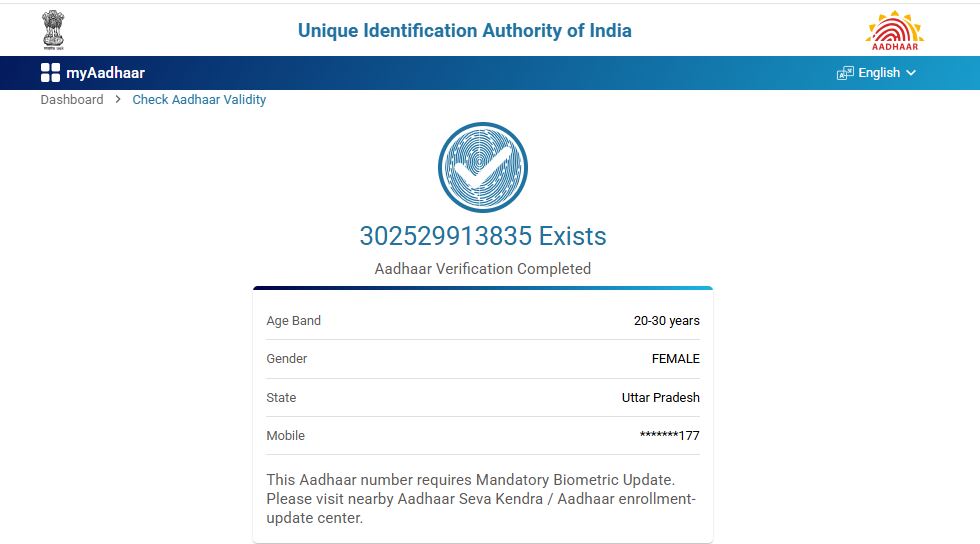
Task: Go to the Dashboard breadcrumb
Action: pos(72,99)
